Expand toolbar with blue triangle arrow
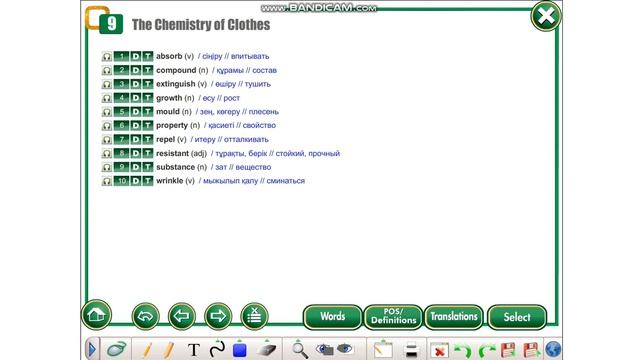The width and height of the screenshot is (640, 360). 92,349
